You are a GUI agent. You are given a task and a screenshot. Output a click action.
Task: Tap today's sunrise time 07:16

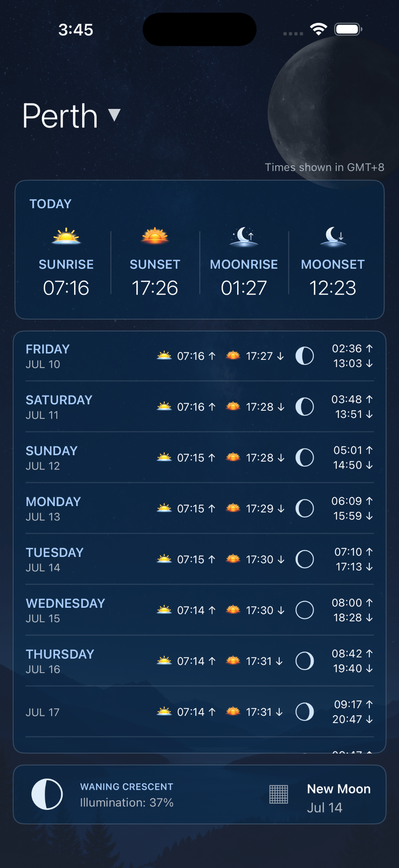66,288
